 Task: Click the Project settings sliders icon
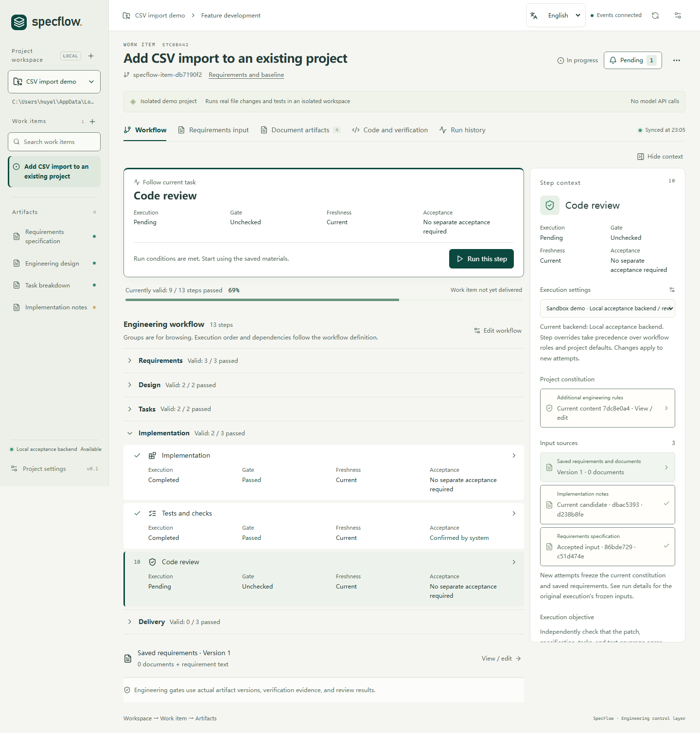14,469
